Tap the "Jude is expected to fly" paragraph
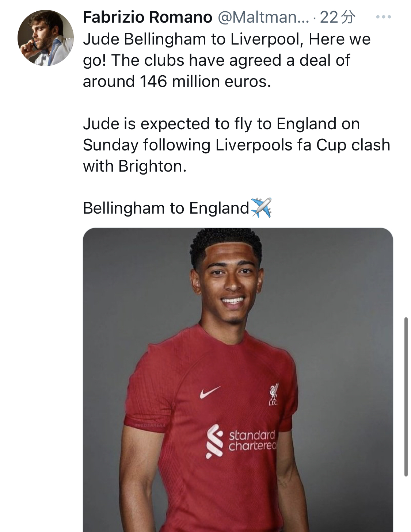 tap(221, 124)
